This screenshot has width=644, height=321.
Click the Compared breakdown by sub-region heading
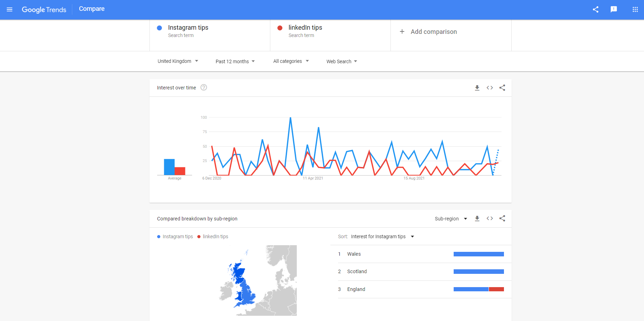click(x=197, y=219)
